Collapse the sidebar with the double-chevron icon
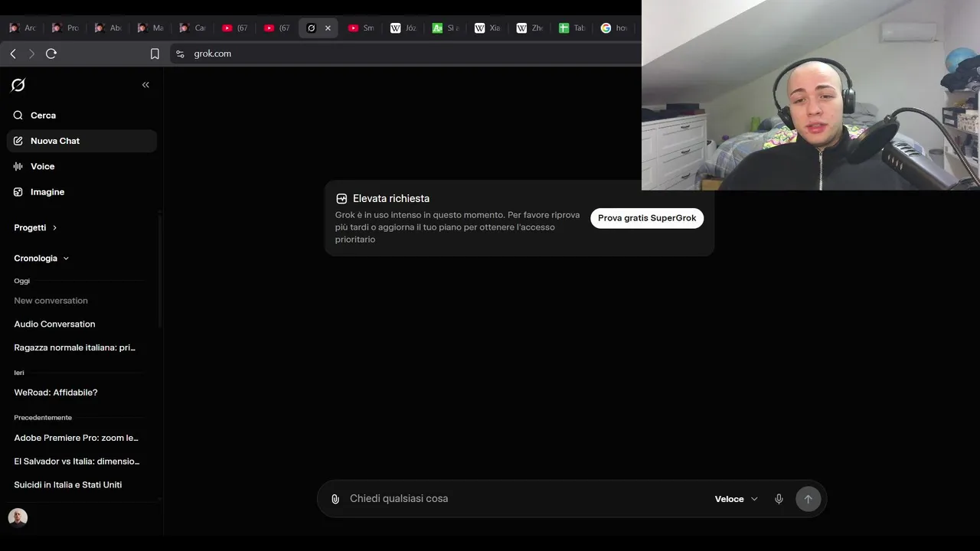The height and width of the screenshot is (551, 980). click(x=145, y=85)
